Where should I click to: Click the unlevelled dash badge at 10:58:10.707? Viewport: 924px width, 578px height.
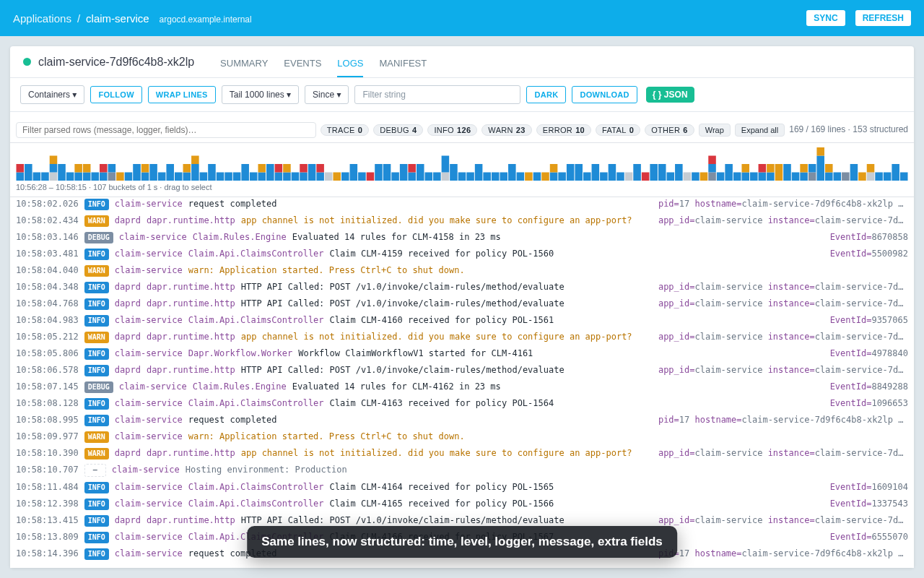(x=95, y=470)
